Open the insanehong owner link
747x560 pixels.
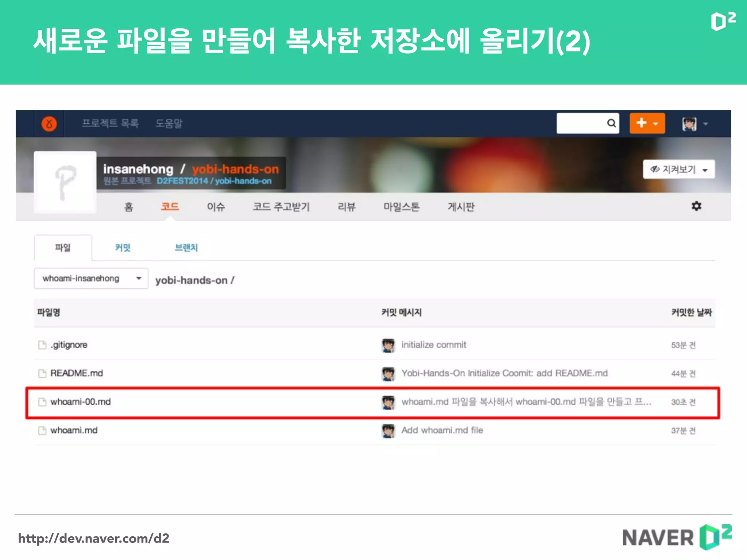[138, 169]
